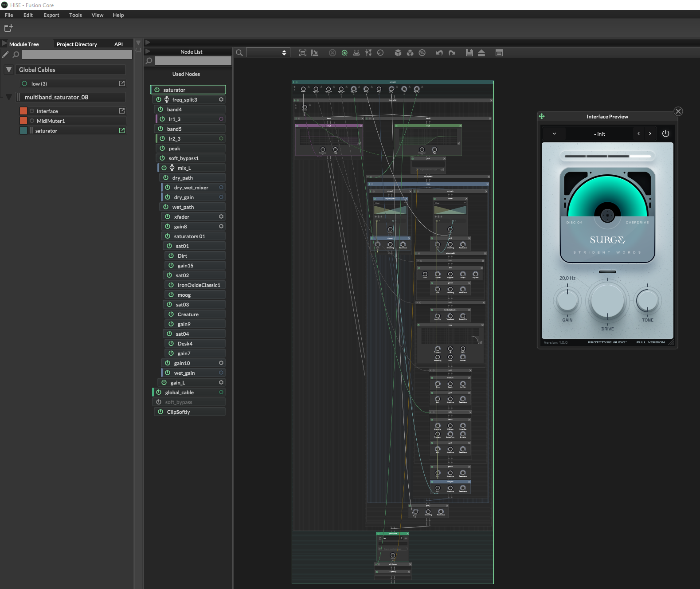Click the percent circle icon in toolbar
Image resolution: width=700 pixels, height=589 pixels.
[422, 53]
